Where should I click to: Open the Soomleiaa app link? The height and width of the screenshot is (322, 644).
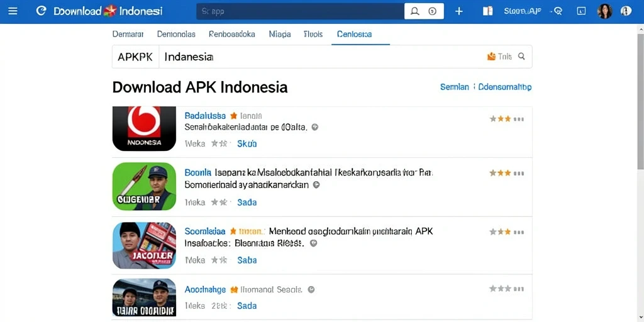click(x=205, y=231)
